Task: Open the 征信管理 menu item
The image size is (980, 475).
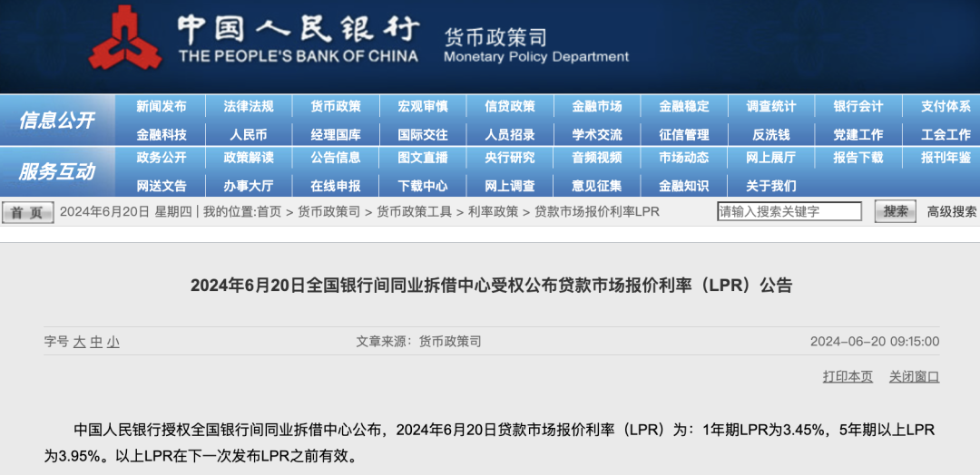Action: pyautogui.click(x=684, y=134)
